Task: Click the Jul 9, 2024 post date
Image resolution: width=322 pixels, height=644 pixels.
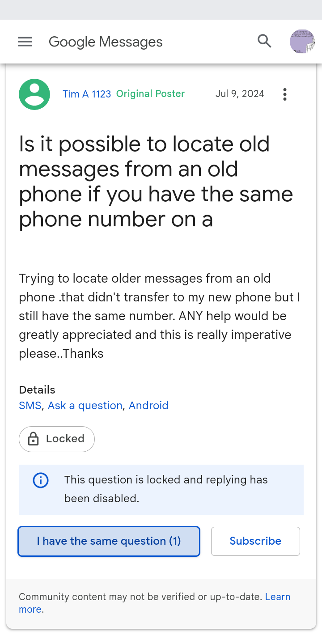Action: [240, 94]
